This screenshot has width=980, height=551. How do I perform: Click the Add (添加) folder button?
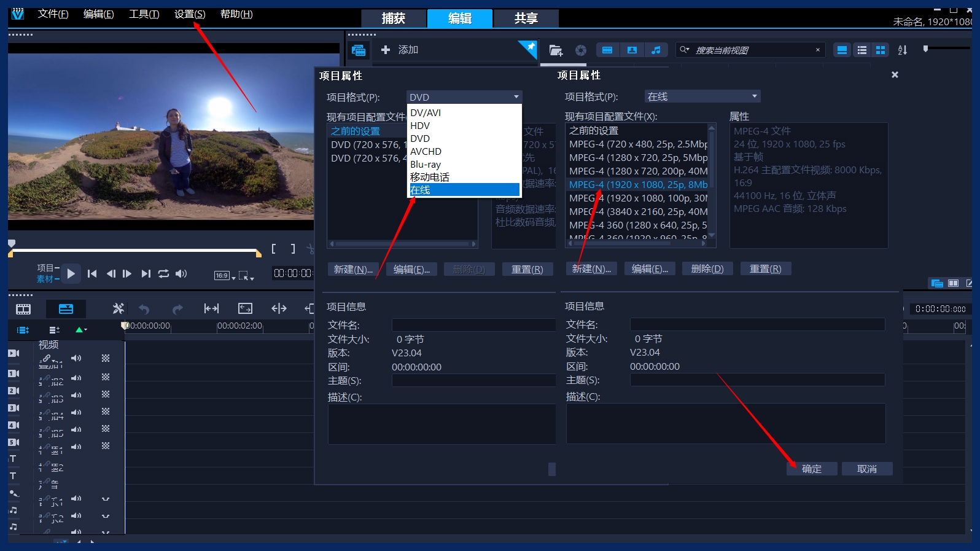(x=399, y=50)
